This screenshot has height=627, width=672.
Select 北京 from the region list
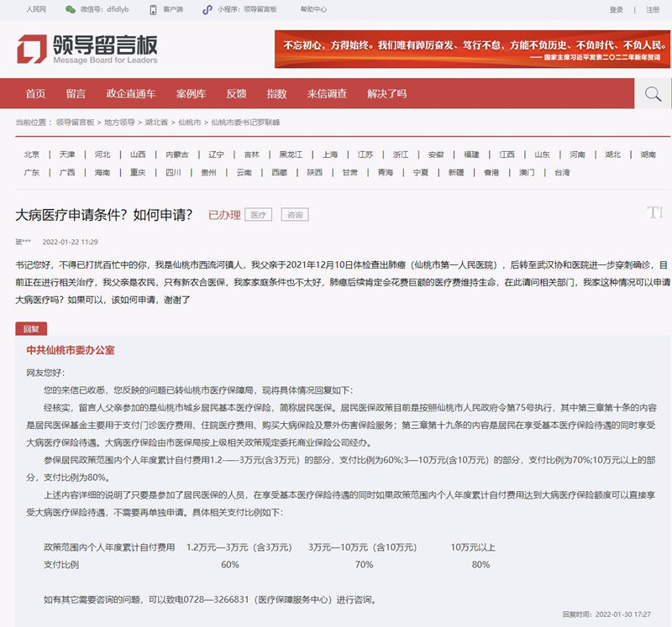(30, 154)
